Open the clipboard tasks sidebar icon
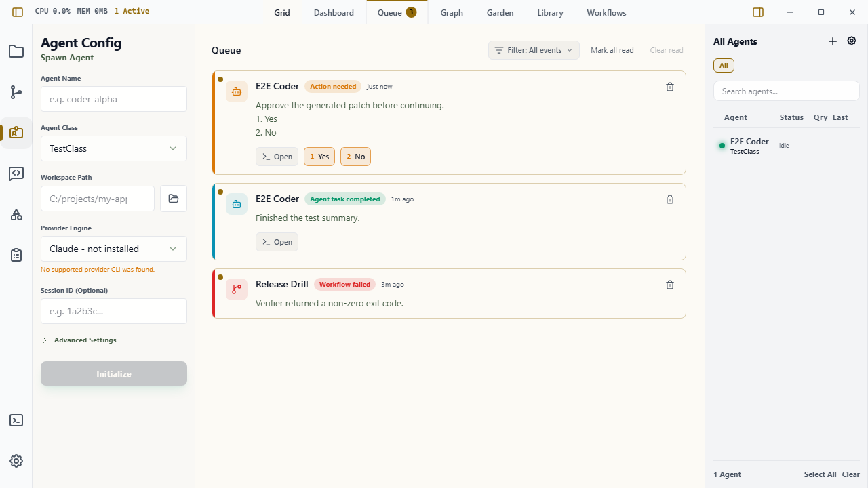This screenshot has height=488, width=868. pos(16,255)
